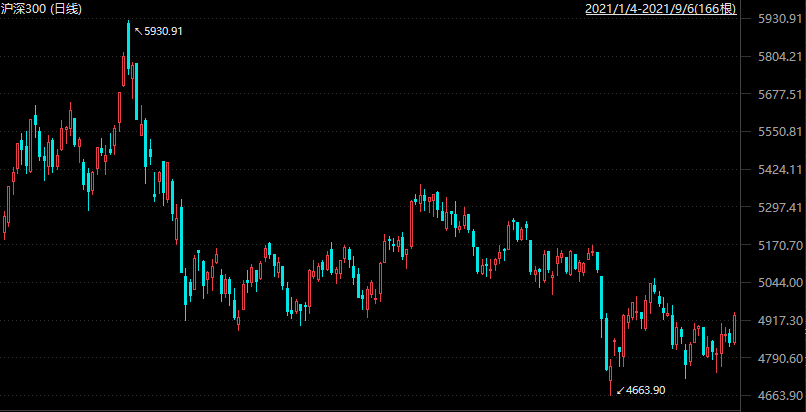Click the 5297.41 label on price axis
806x412 pixels.
780,207
